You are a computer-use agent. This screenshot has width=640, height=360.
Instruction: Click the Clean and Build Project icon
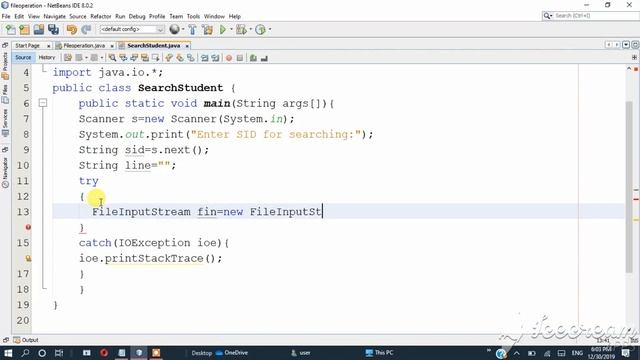click(207, 29)
